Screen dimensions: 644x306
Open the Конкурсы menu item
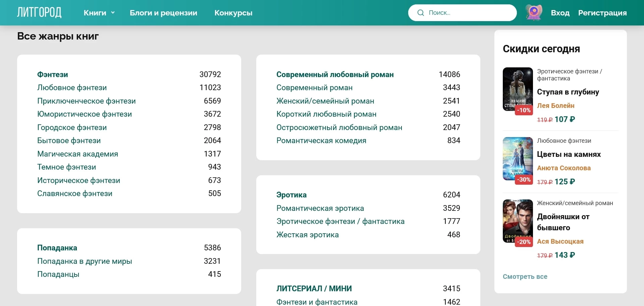[233, 13]
